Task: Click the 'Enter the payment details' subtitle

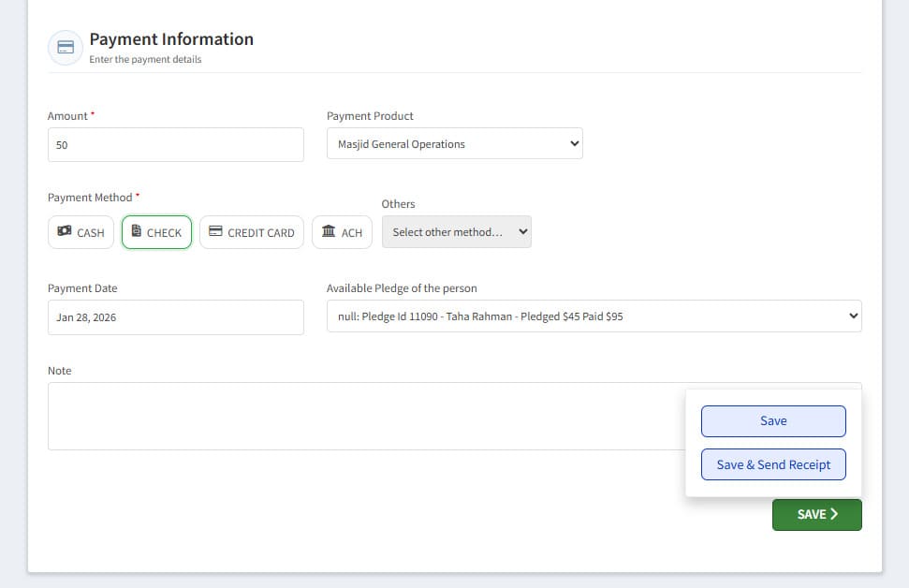Action: point(145,59)
